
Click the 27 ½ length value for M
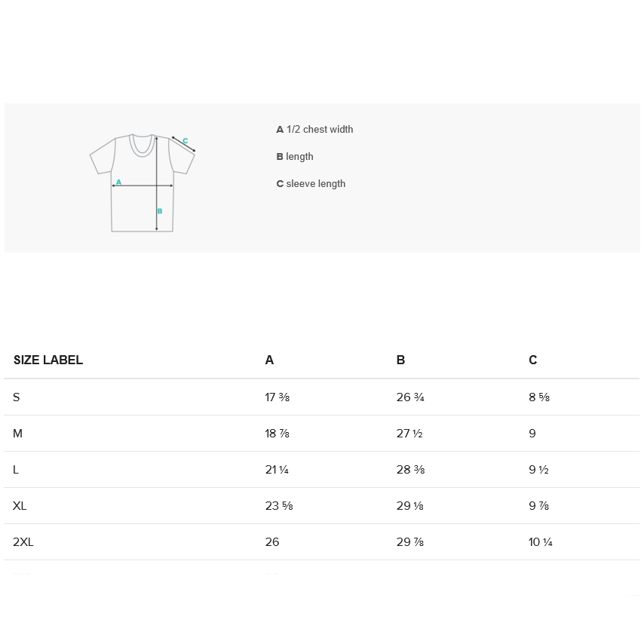409,434
